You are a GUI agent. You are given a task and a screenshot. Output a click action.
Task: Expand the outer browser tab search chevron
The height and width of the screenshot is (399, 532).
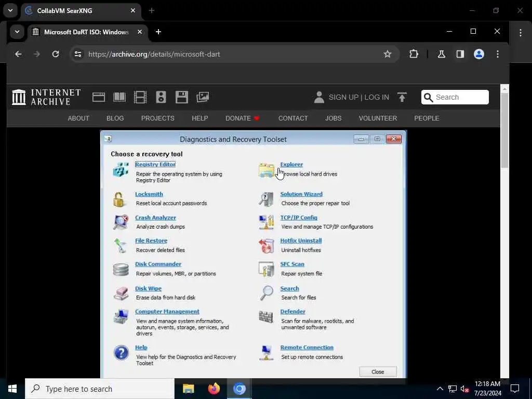[x=10, y=10]
